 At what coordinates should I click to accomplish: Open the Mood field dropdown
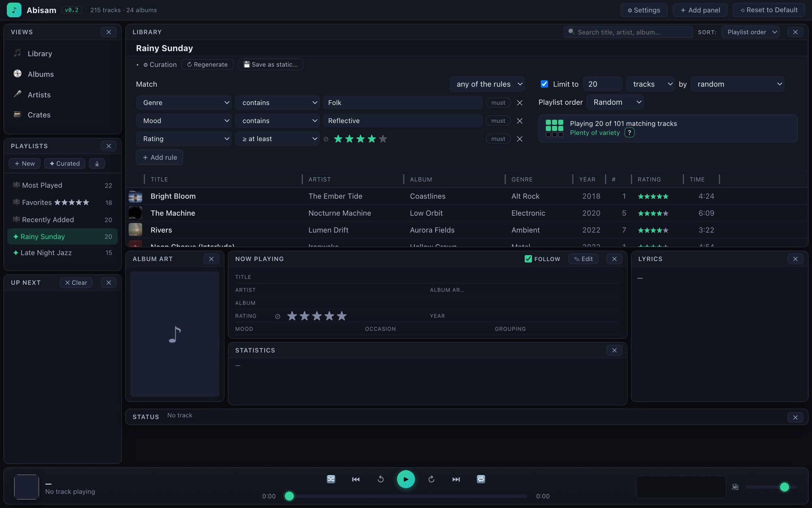click(x=184, y=121)
